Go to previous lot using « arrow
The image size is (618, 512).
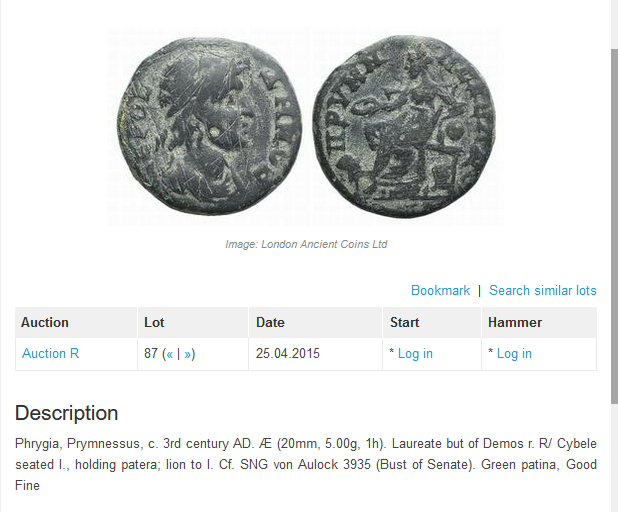click(x=170, y=353)
